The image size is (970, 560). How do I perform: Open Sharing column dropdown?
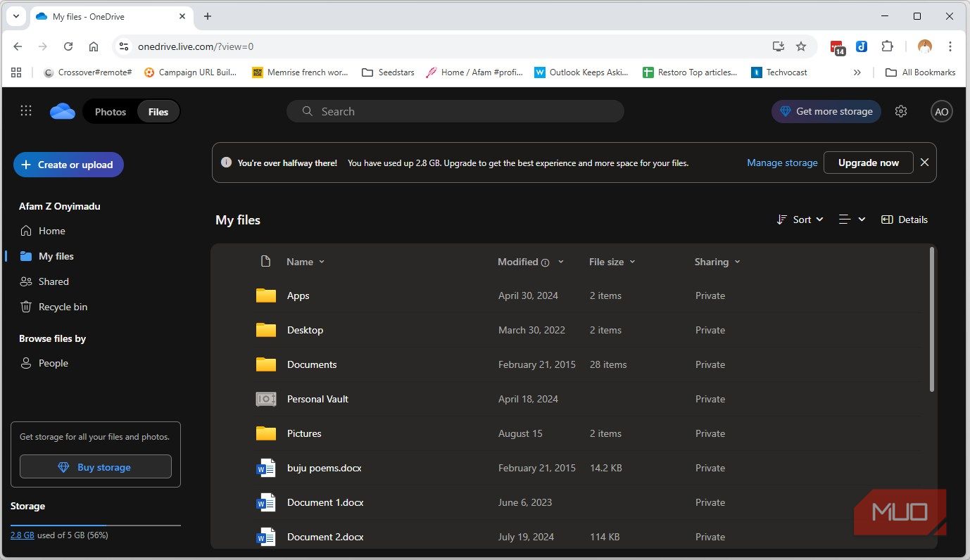click(717, 262)
